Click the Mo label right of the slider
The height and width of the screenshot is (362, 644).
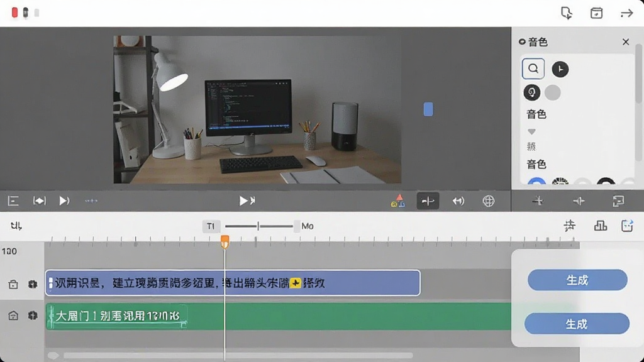[x=307, y=226]
